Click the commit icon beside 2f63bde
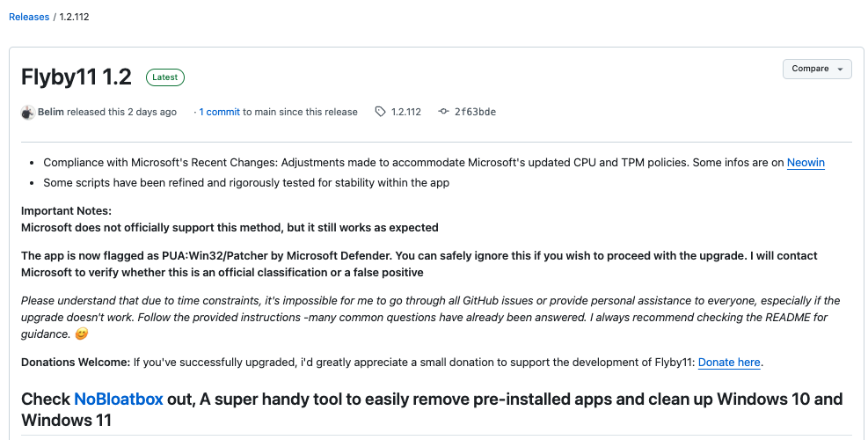868x440 pixels. (443, 112)
